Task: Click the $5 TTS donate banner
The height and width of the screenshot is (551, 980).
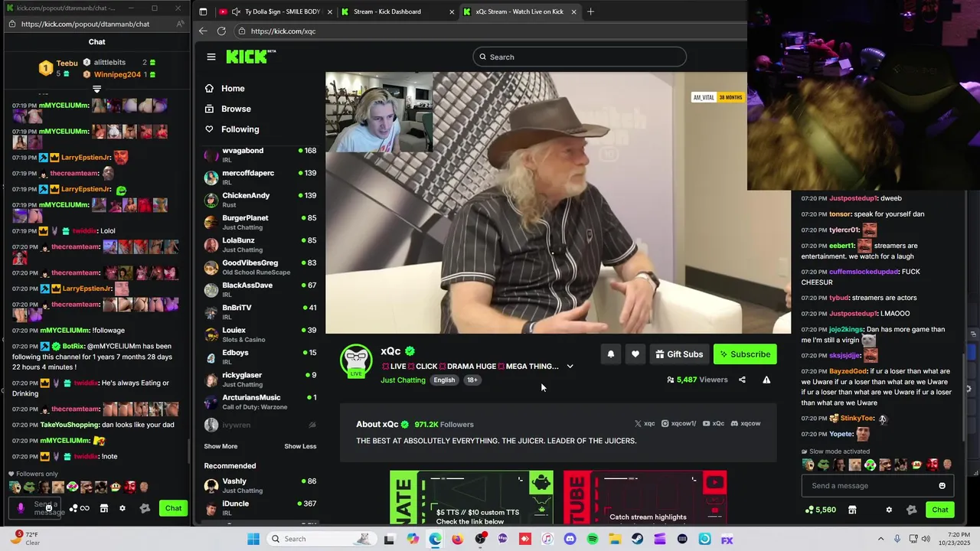Action: coord(472,497)
